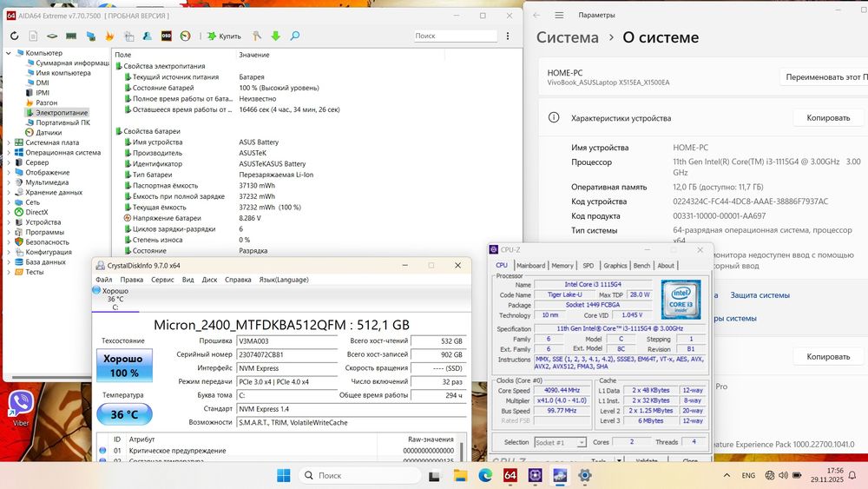Open the OSD panel icon in AIDA64

click(x=166, y=36)
